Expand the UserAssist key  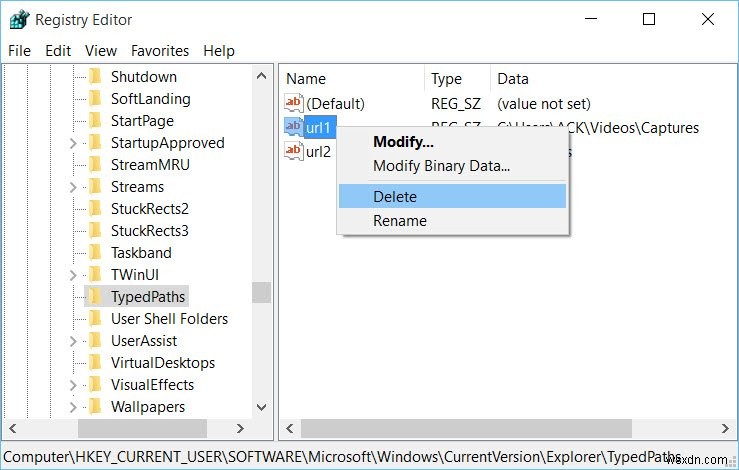click(73, 341)
